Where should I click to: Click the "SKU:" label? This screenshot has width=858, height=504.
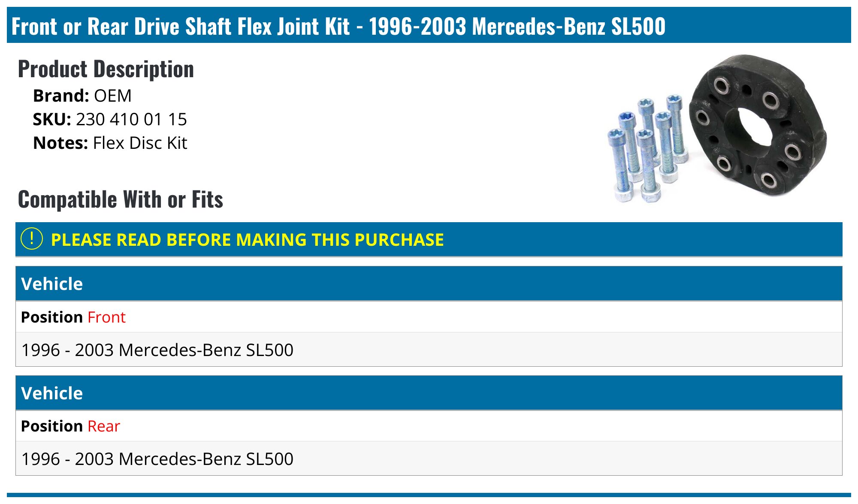point(52,119)
